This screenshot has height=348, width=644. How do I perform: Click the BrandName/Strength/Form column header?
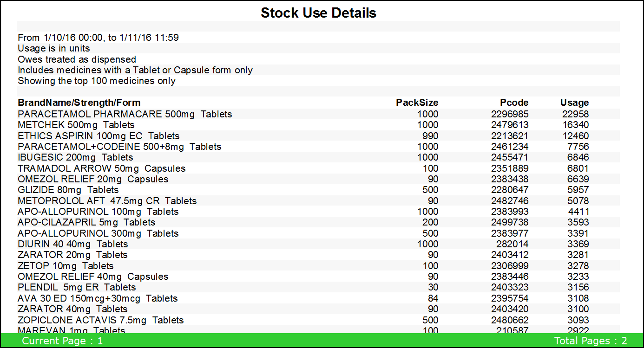pyautogui.click(x=79, y=103)
